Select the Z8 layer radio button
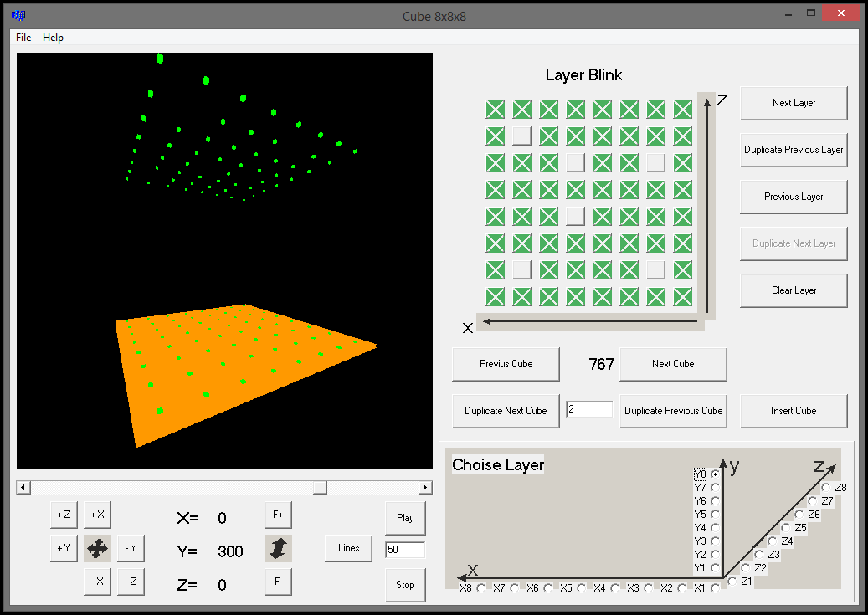This screenshot has width=868, height=615. 826,487
